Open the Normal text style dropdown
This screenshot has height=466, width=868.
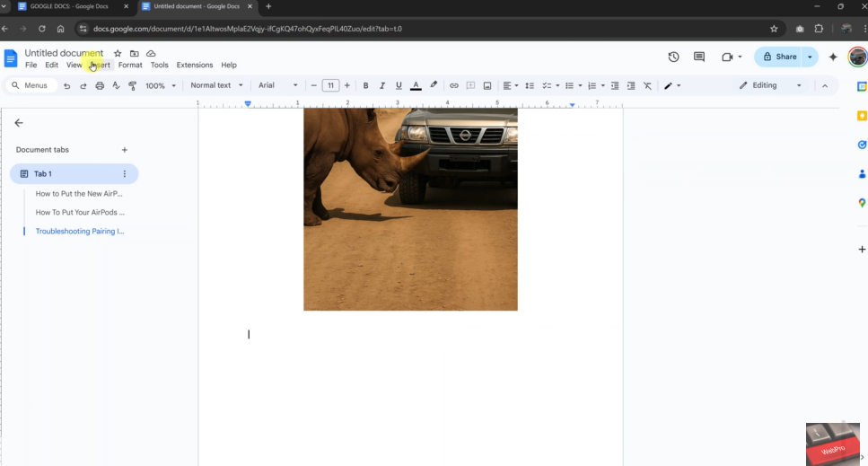[216, 85]
